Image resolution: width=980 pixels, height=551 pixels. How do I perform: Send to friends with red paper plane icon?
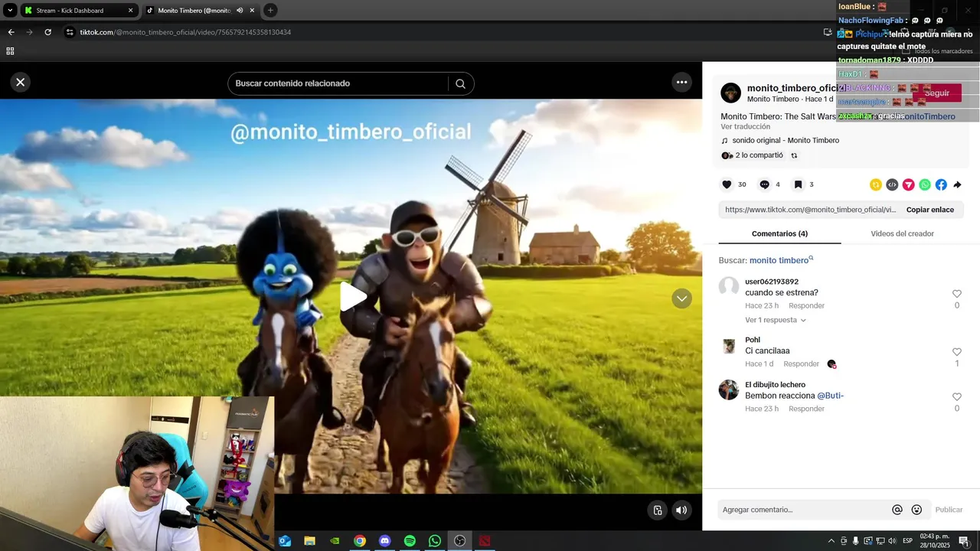(908, 184)
